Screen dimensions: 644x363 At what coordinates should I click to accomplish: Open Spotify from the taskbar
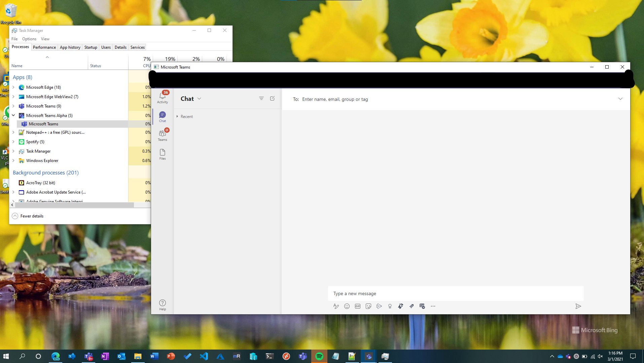coord(319,356)
